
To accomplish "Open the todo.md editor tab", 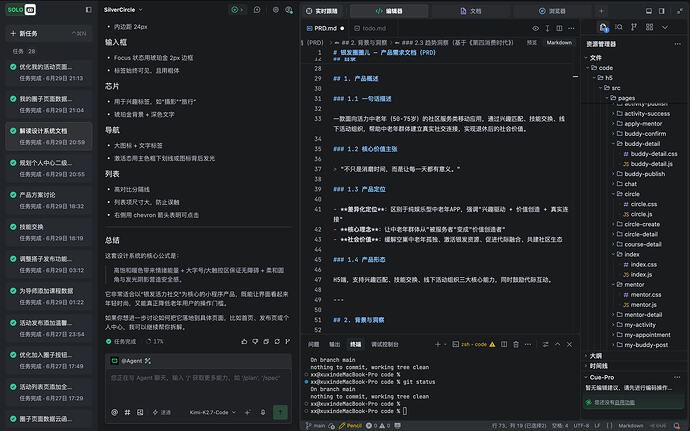I will (371, 28).
